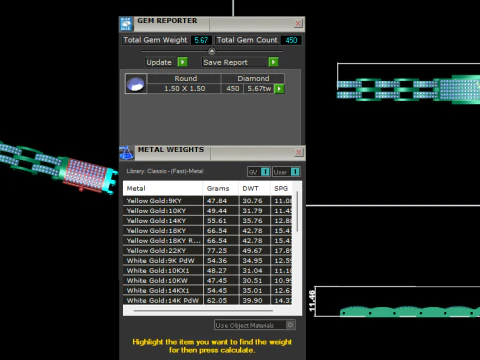This screenshot has width=480, height=360.
Task: Sort by the Grams column header
Action: tap(221, 188)
